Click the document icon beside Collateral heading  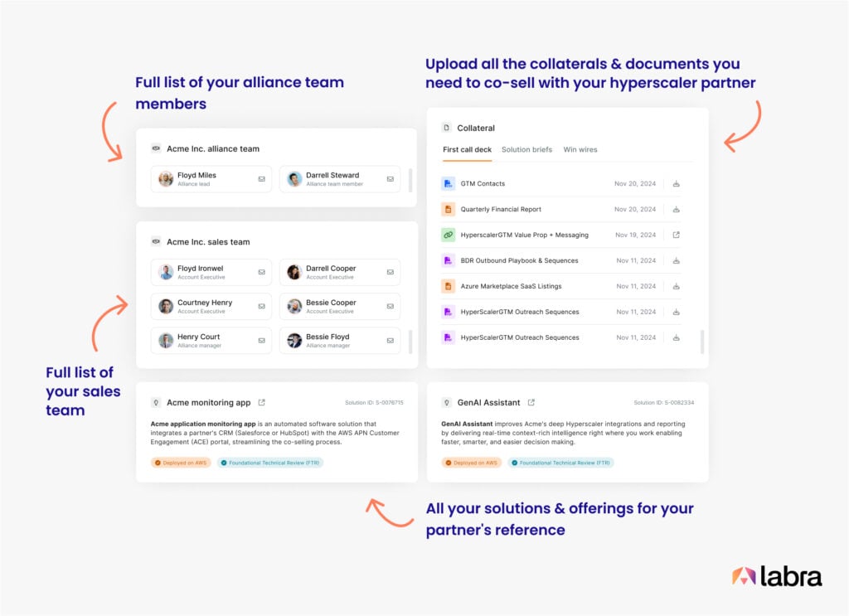[449, 128]
